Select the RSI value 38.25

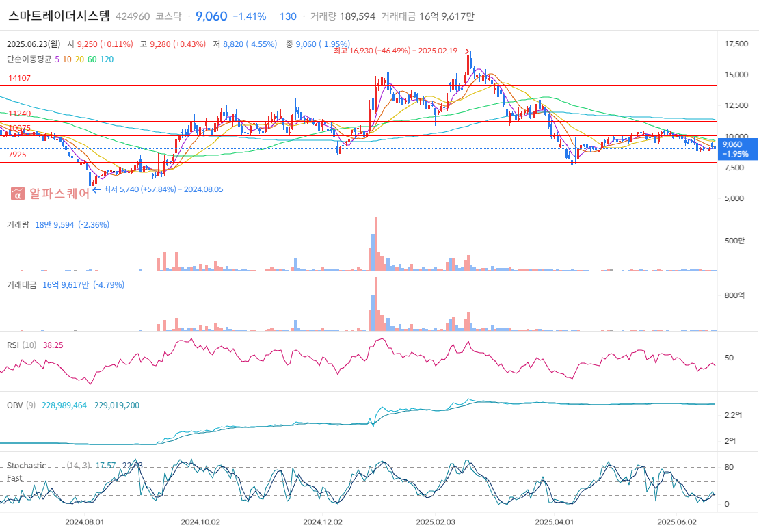point(53,345)
